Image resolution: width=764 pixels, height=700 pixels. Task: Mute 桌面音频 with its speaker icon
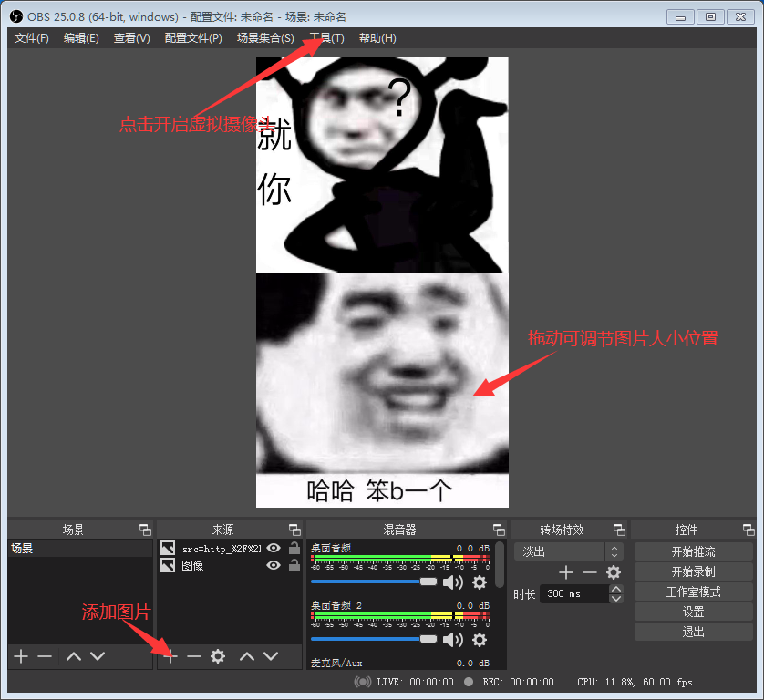[453, 582]
